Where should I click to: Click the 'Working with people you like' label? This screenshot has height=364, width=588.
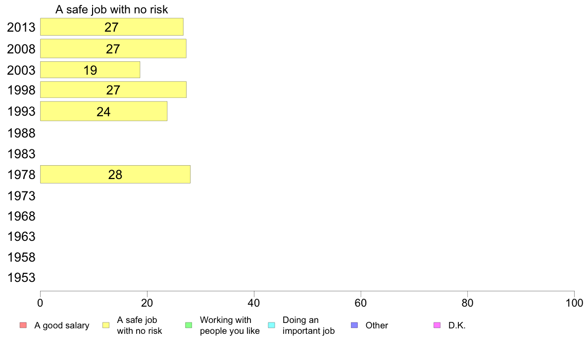[x=230, y=325]
